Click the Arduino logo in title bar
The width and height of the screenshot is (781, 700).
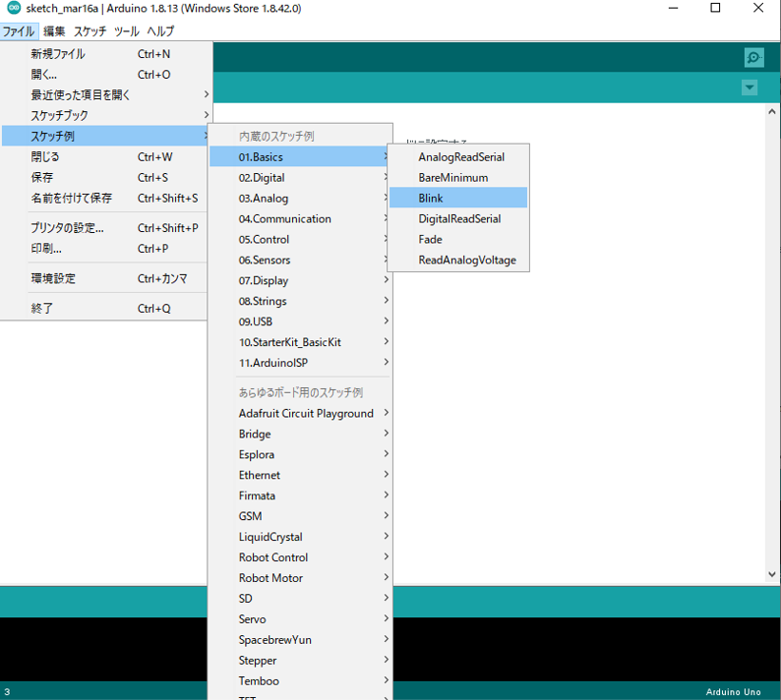(14, 8)
